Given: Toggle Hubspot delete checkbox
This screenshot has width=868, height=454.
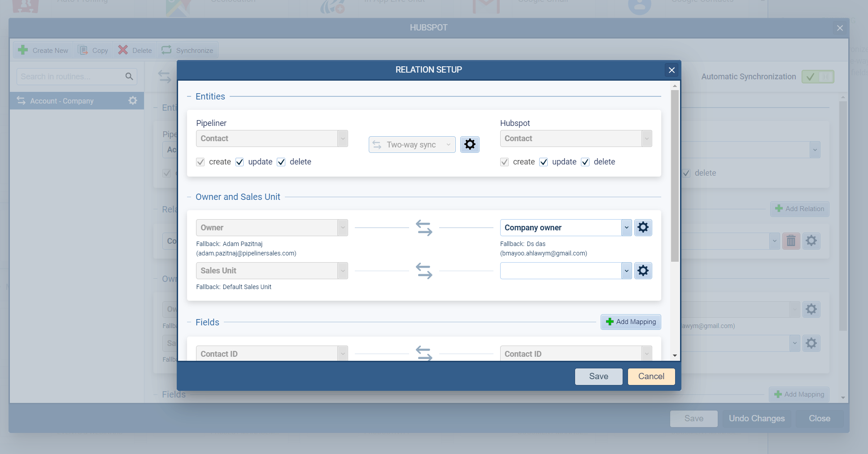Looking at the screenshot, I should click(585, 162).
